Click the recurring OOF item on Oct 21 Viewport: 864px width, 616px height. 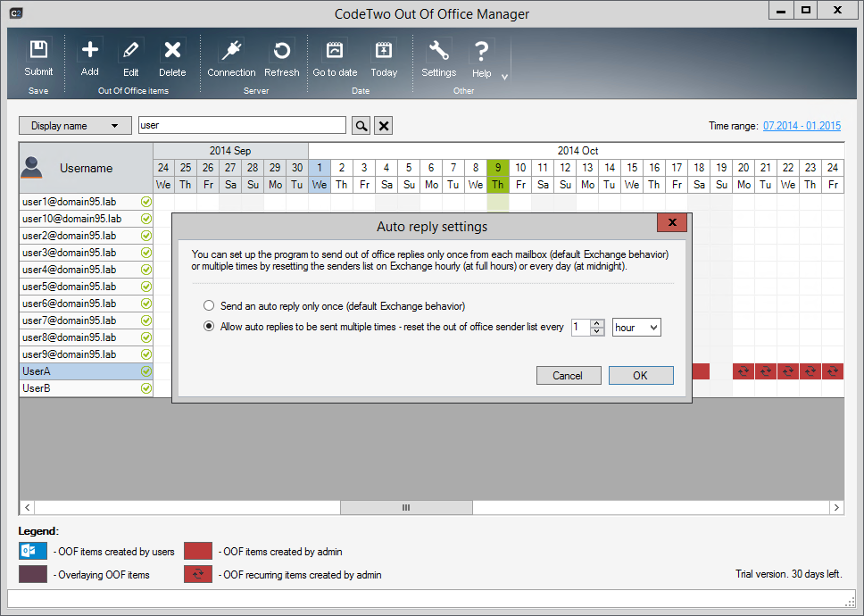tap(766, 371)
